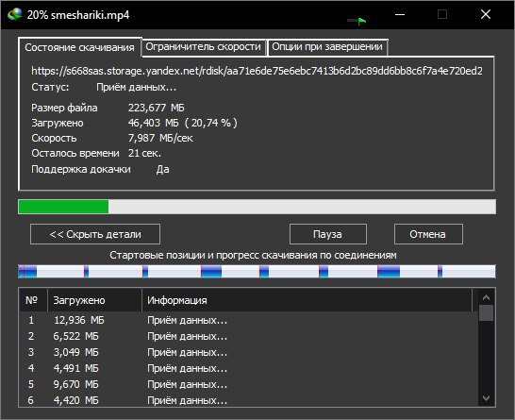The height and width of the screenshot is (420, 515).
Task: Pause the download with Пауза button
Action: click(x=328, y=234)
